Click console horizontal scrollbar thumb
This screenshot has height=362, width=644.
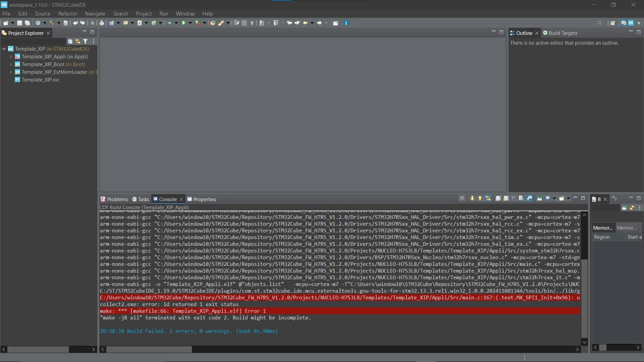click(x=149, y=350)
